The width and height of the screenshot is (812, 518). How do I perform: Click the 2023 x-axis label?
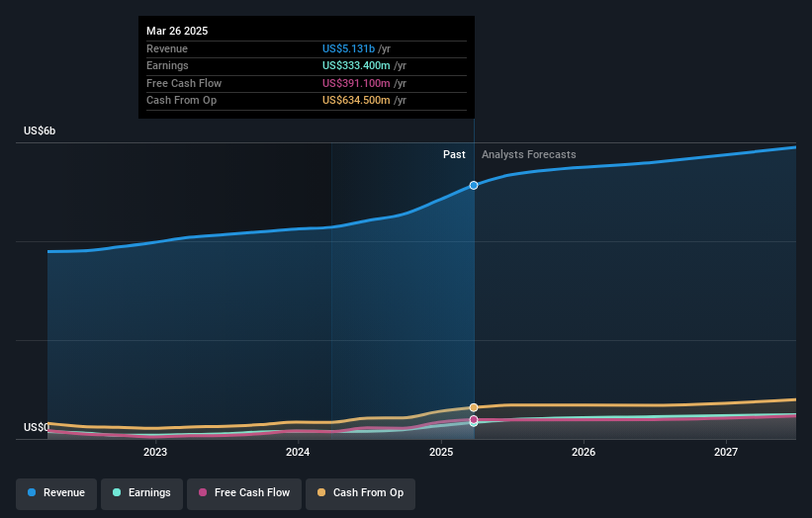click(155, 453)
